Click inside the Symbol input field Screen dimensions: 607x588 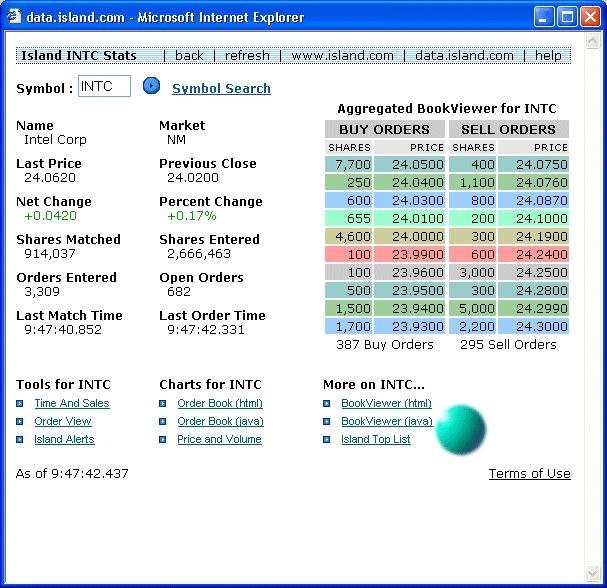(x=105, y=86)
